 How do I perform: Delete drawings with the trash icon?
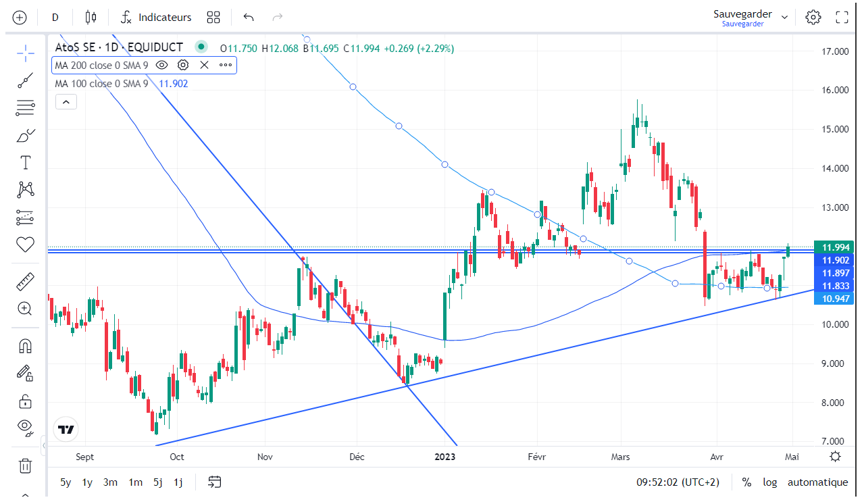[25, 465]
